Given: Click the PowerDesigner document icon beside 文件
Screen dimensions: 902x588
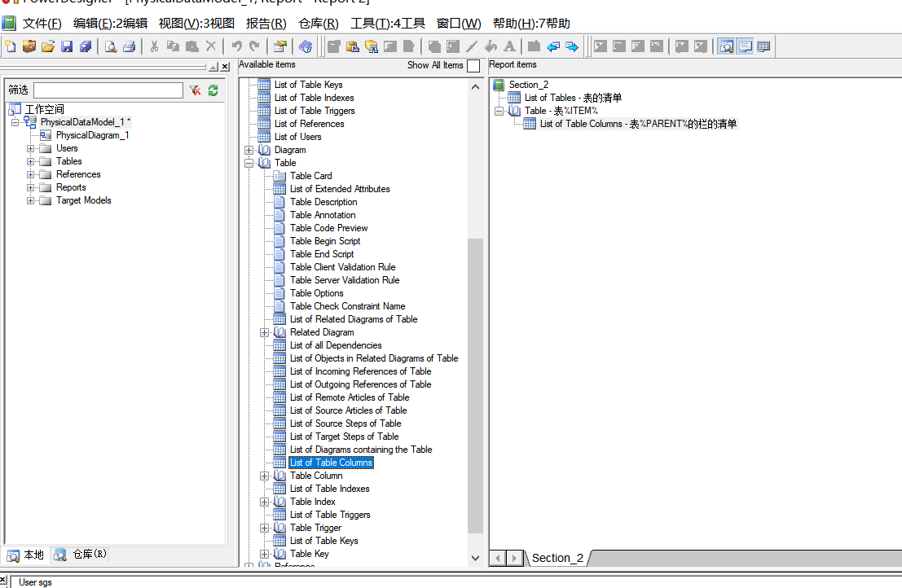Looking at the screenshot, I should click(x=9, y=23).
